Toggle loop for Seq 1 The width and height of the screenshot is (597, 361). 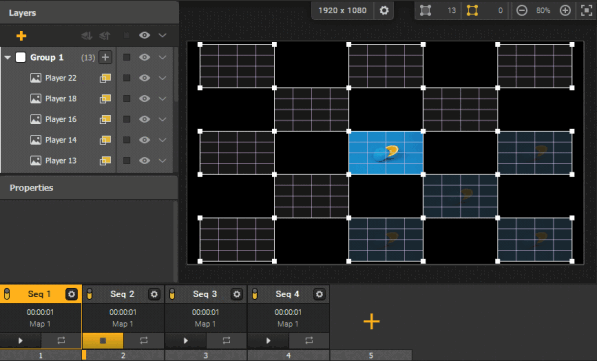click(x=61, y=340)
